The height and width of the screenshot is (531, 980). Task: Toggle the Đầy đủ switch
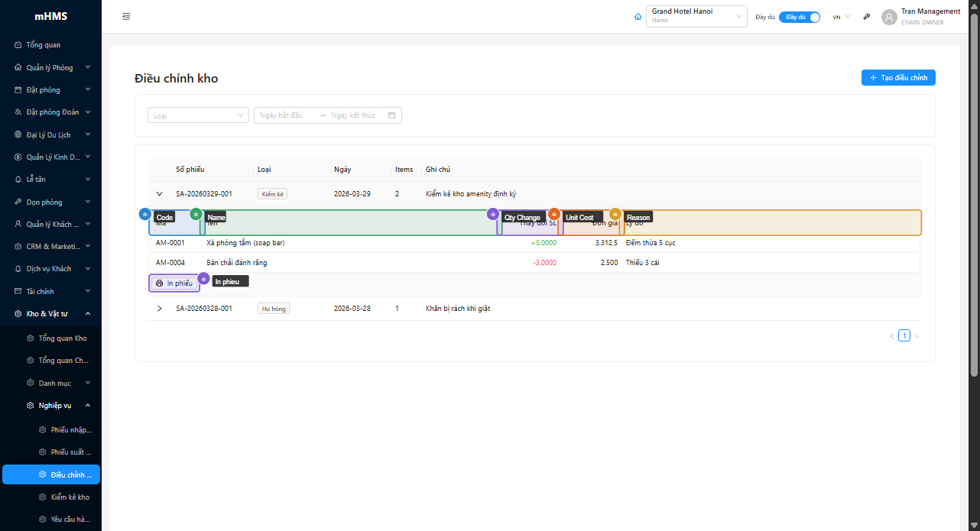click(800, 17)
